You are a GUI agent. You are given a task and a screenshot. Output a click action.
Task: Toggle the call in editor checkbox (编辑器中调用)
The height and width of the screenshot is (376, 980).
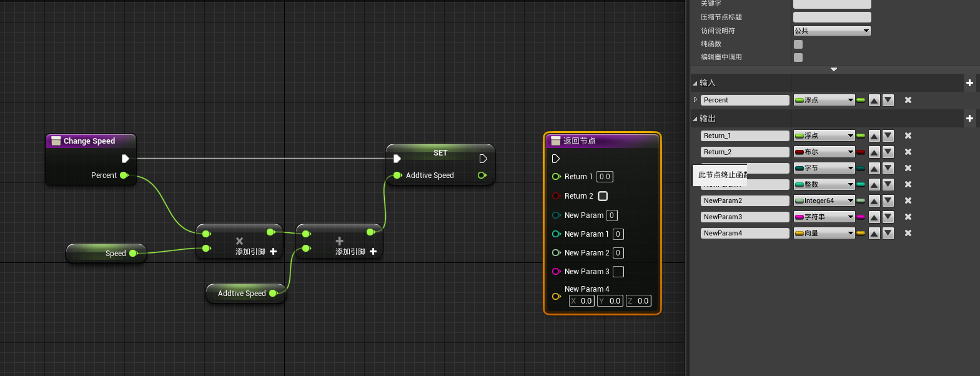point(798,57)
